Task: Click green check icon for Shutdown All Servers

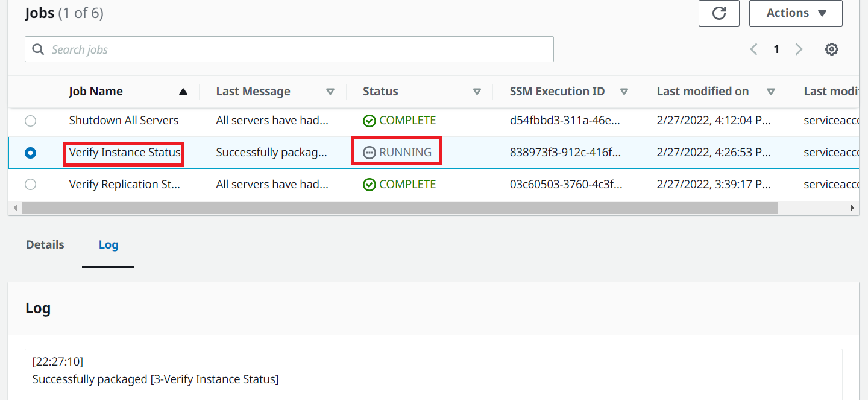Action: click(x=369, y=121)
